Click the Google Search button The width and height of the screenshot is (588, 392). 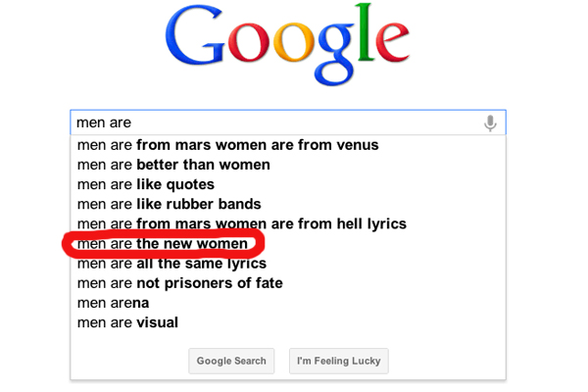click(x=231, y=361)
